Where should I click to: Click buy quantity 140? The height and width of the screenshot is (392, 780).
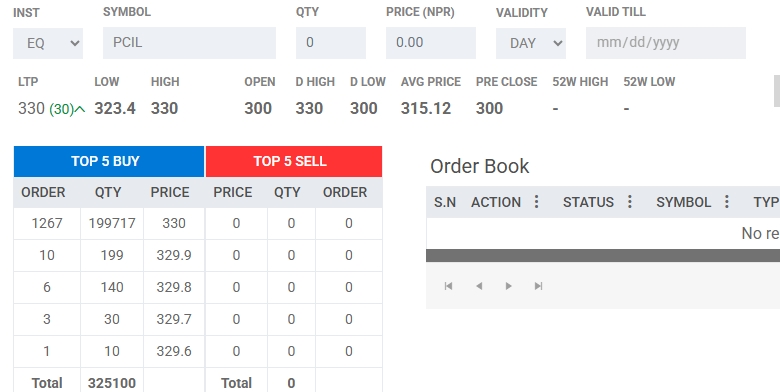coord(112,287)
